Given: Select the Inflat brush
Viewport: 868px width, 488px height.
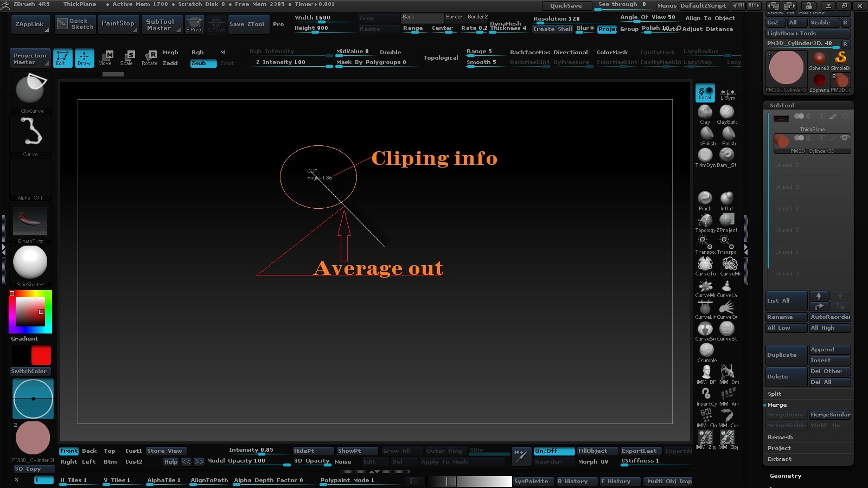Looking at the screenshot, I should (x=727, y=200).
